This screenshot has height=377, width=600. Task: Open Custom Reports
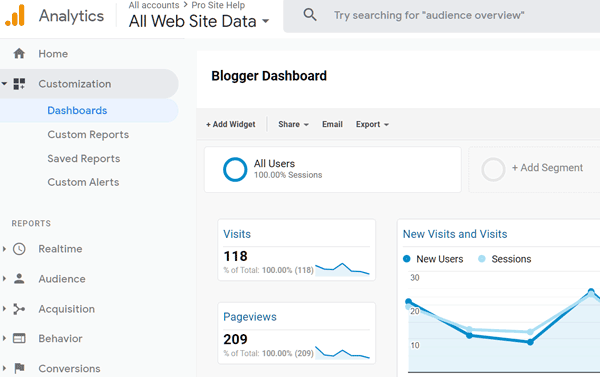[88, 135]
